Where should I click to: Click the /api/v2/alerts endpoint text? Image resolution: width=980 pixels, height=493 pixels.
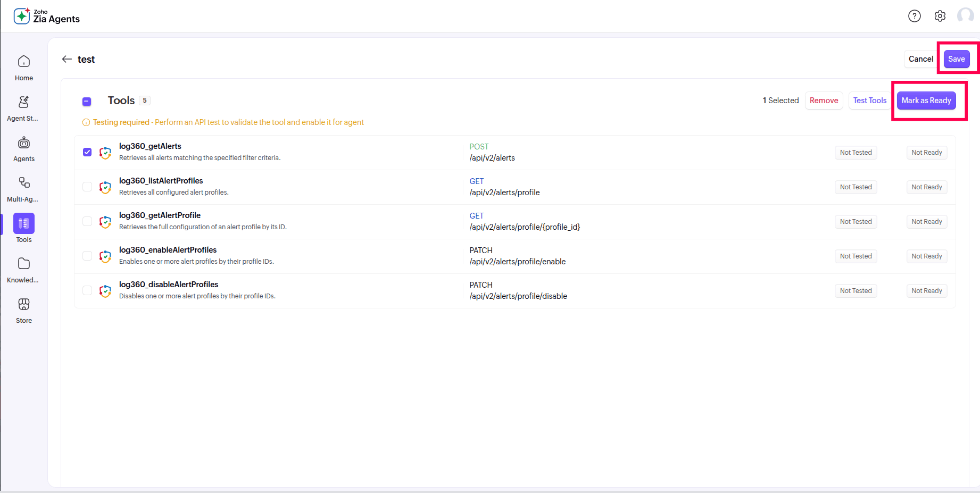pyautogui.click(x=492, y=158)
